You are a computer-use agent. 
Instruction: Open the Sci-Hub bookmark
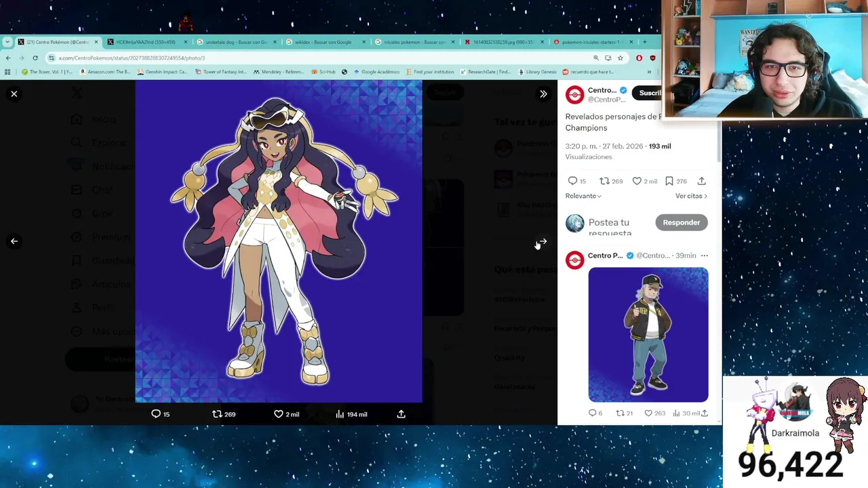[323, 72]
